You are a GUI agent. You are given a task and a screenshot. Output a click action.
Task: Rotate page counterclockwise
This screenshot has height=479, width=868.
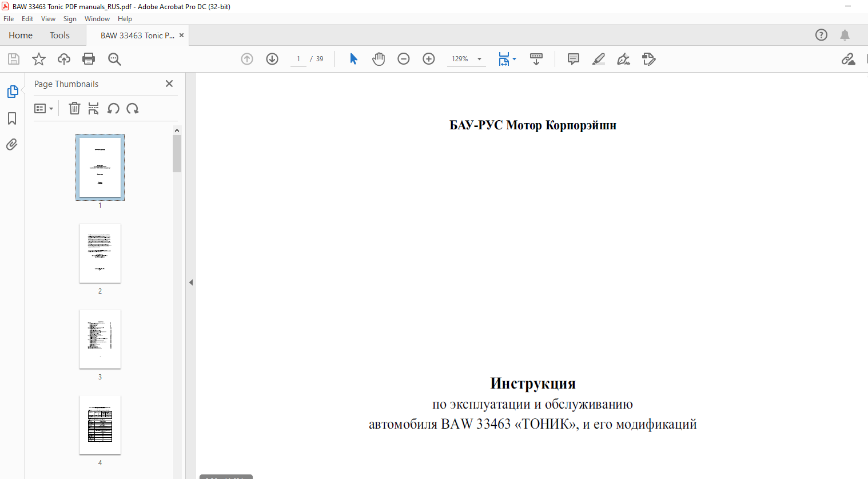[113, 108]
